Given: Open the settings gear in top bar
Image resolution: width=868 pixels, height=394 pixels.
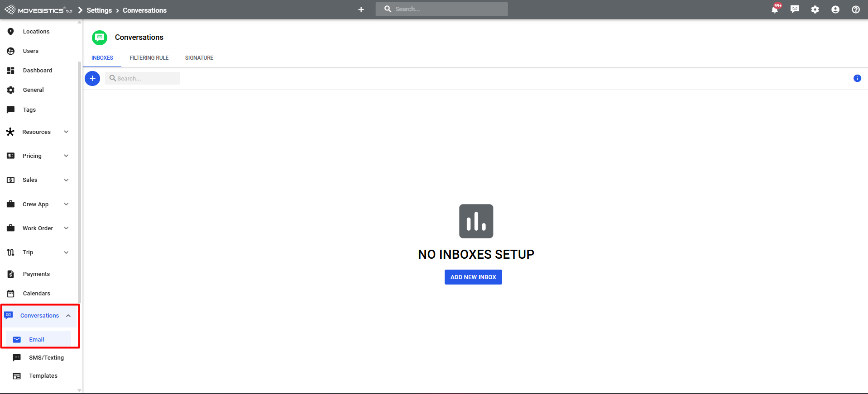Looking at the screenshot, I should pos(815,9).
